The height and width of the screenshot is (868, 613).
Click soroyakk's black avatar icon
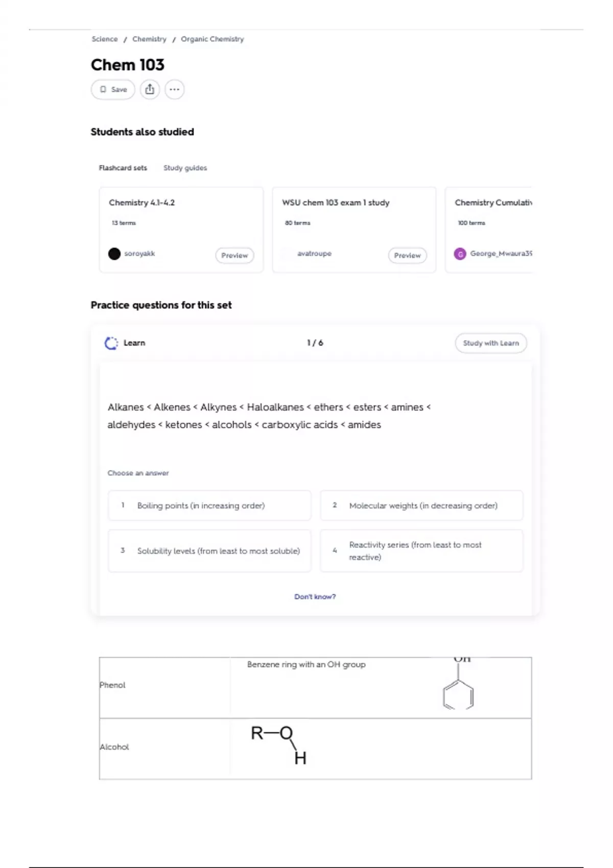[x=114, y=254]
